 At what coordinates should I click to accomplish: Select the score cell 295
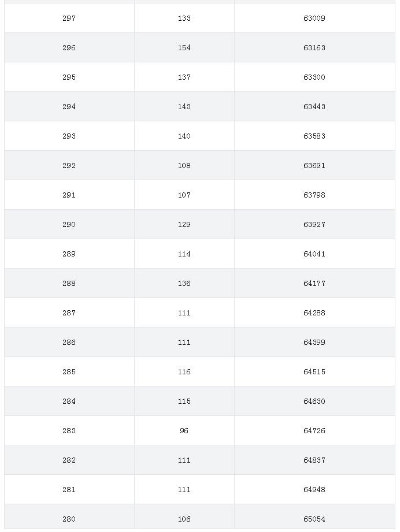pyautogui.click(x=69, y=77)
